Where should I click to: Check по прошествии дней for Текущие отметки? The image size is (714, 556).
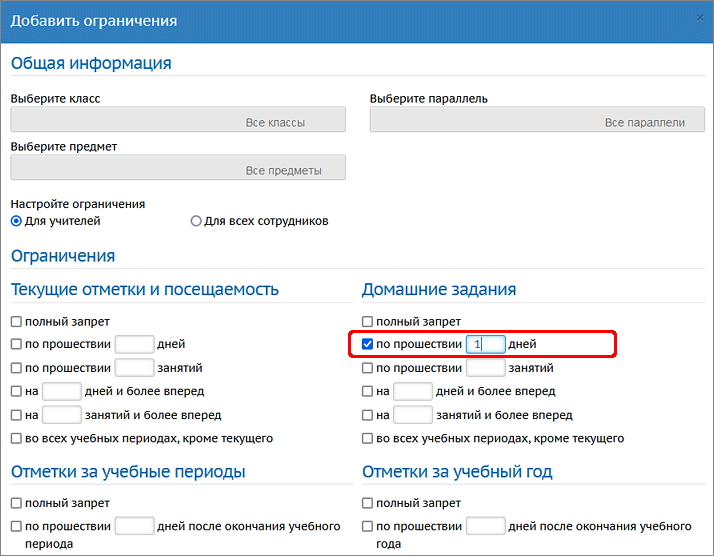point(16,344)
